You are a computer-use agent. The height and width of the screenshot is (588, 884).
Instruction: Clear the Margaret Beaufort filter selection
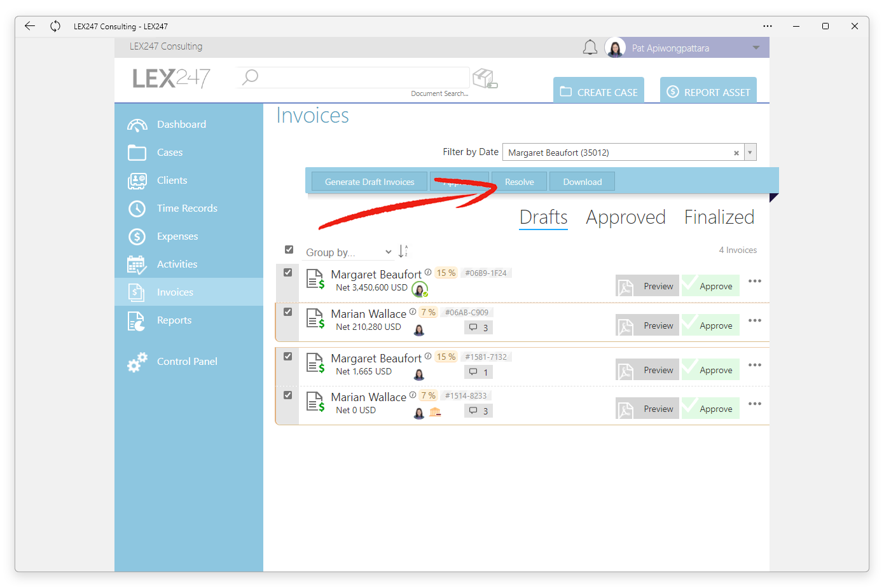pyautogui.click(x=736, y=153)
